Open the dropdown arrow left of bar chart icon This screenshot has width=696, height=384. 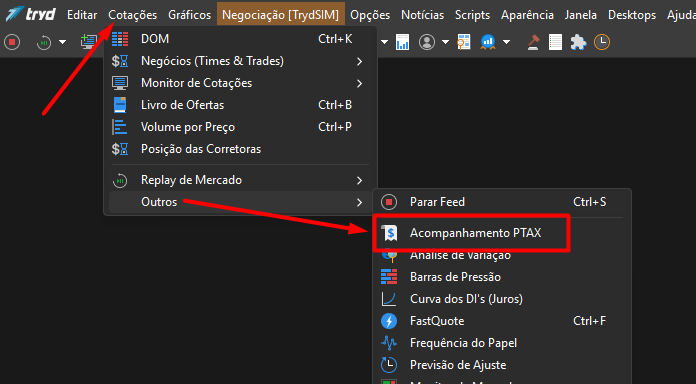[x=384, y=42]
